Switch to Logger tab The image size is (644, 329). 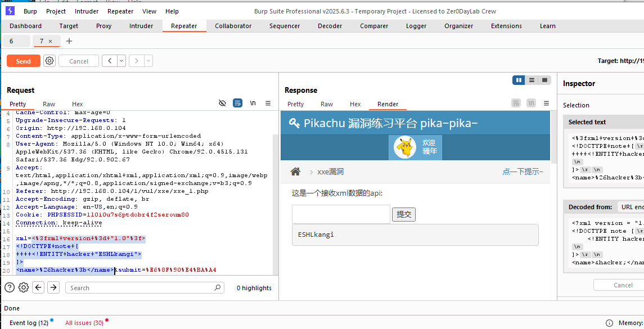416,26
